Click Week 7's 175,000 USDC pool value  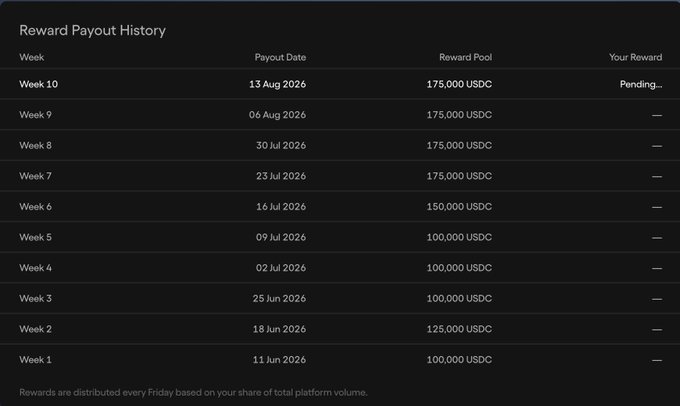[x=459, y=176]
